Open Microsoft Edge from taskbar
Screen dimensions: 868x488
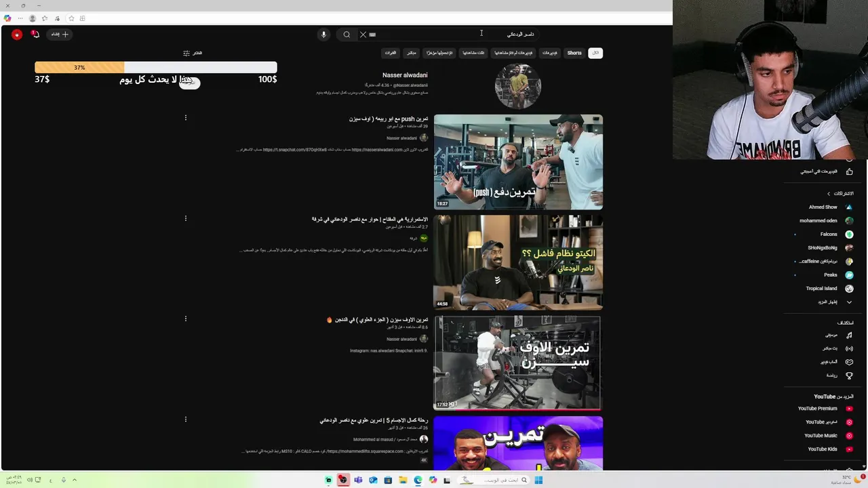coord(418,480)
